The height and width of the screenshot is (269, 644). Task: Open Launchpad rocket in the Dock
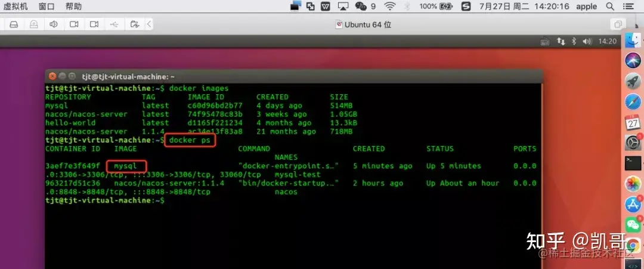coord(633,81)
